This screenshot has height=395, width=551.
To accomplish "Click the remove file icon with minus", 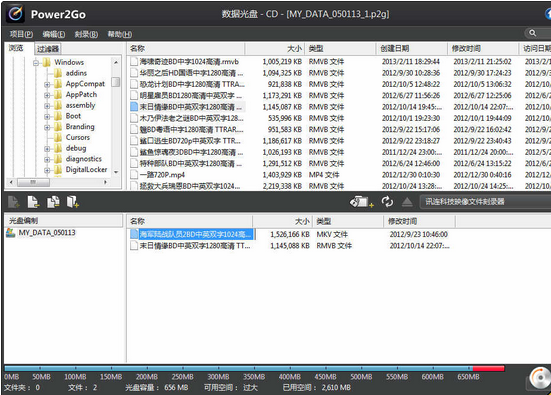I will click(x=33, y=202).
